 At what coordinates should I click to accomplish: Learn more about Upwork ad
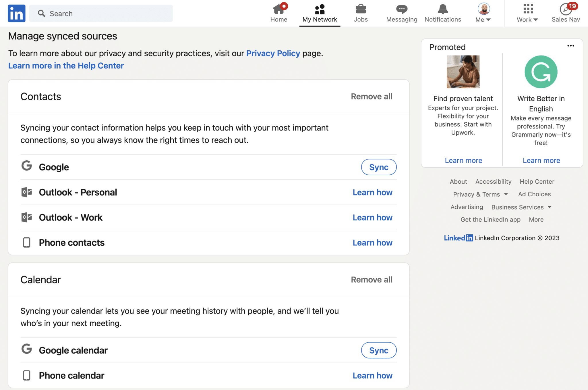463,160
